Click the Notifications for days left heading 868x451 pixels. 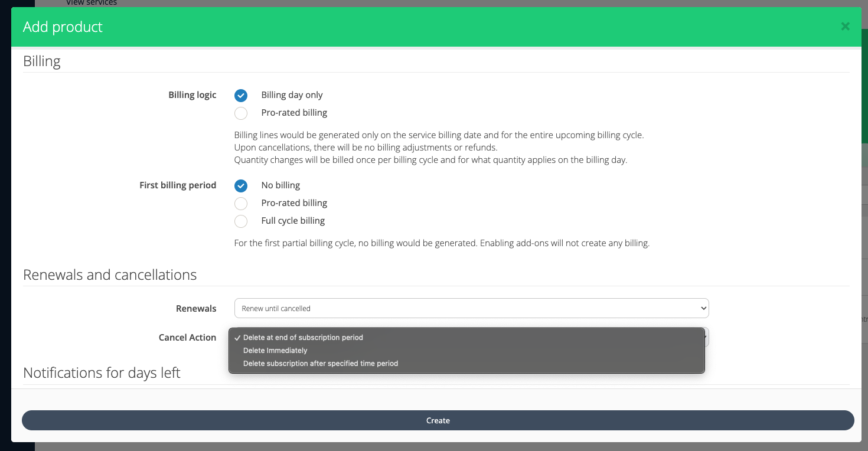click(x=102, y=373)
